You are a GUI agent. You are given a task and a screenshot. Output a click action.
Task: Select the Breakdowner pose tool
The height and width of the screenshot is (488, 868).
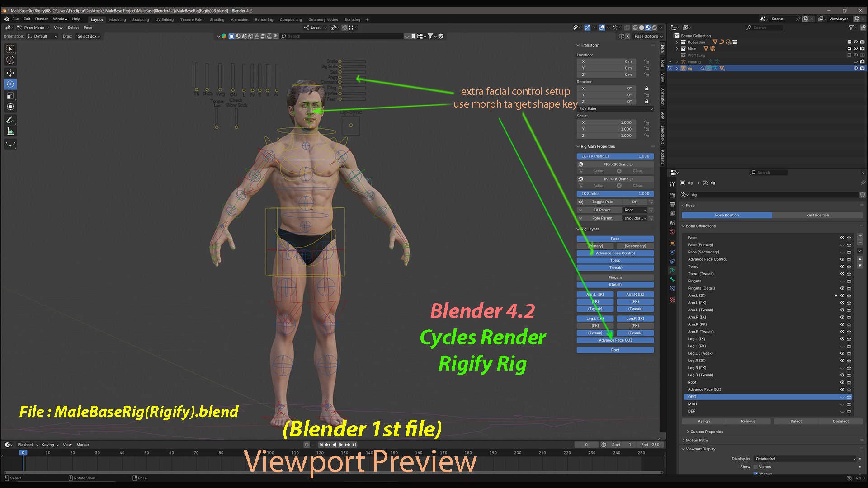point(10,144)
